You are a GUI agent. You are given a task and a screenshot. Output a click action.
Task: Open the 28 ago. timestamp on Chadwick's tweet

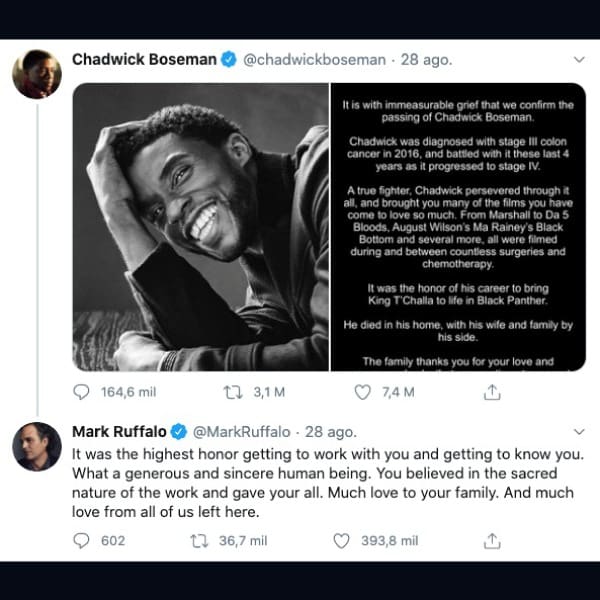(x=426, y=59)
